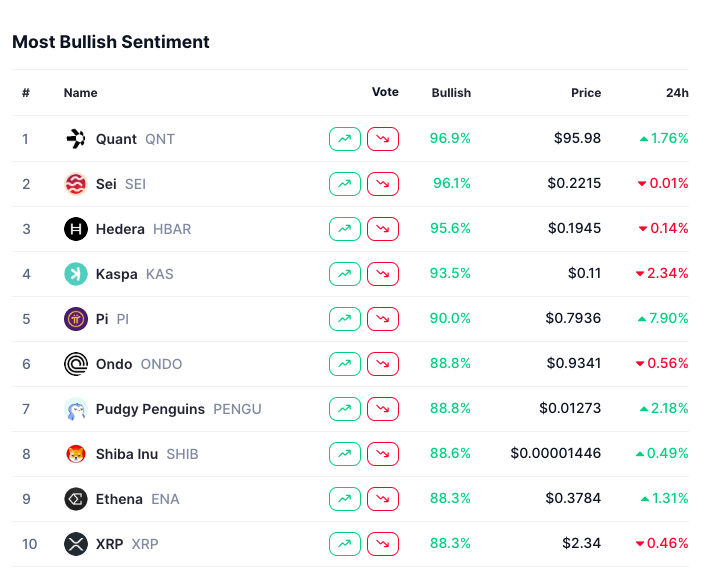Click the Quant coin logo icon
Screen dimensions: 726x580
point(76,139)
